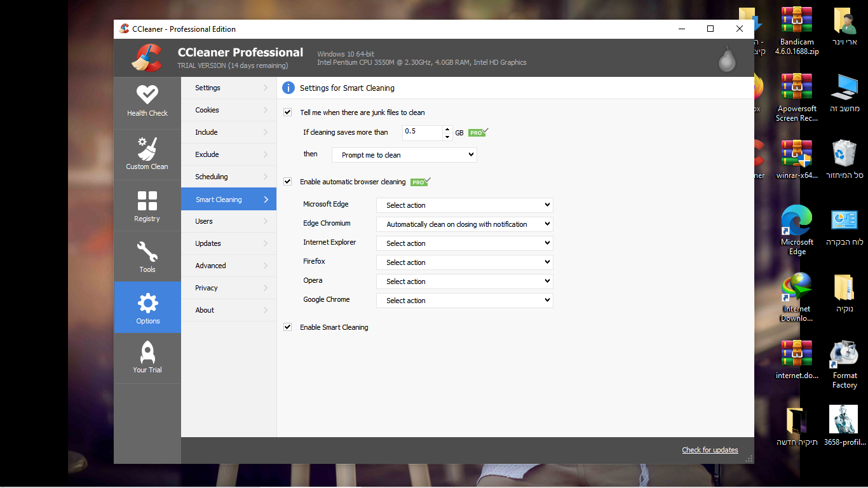Click PRO badge beside automatic browser cleaning
The image size is (868, 488).
click(x=420, y=182)
